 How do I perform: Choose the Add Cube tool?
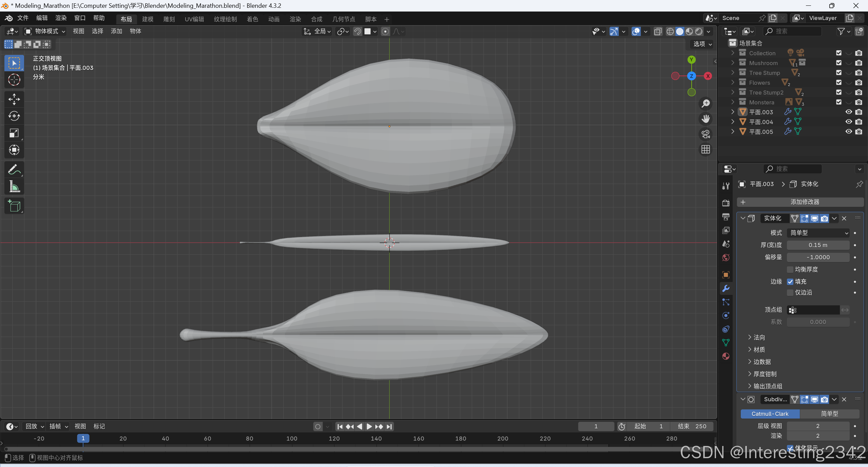(14, 206)
